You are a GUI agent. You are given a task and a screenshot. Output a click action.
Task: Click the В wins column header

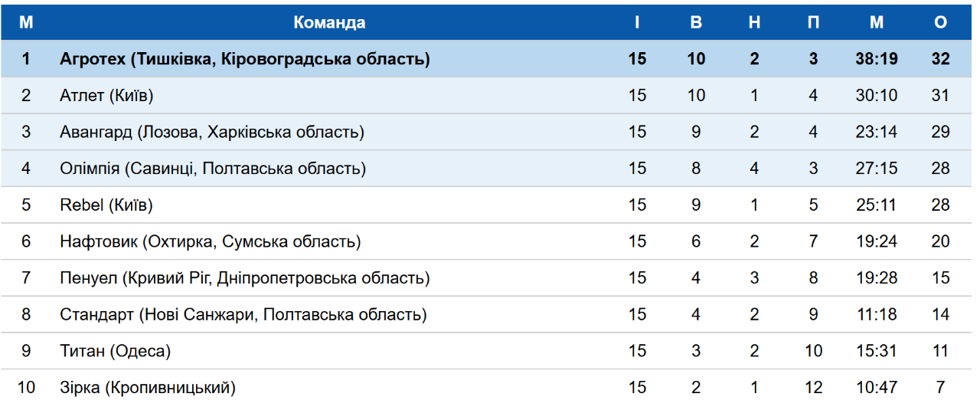coord(696,23)
